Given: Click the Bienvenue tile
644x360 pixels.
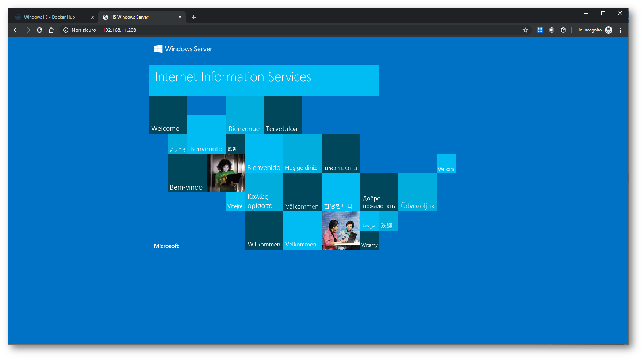Looking at the screenshot, I should tap(245, 115).
